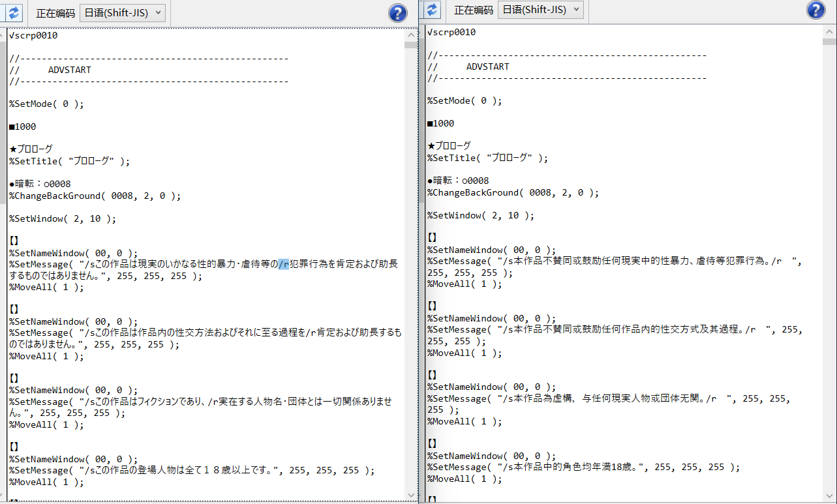The width and height of the screenshot is (837, 504).
Task: Click the chevron on the left encoding combo box
Action: coord(159,12)
